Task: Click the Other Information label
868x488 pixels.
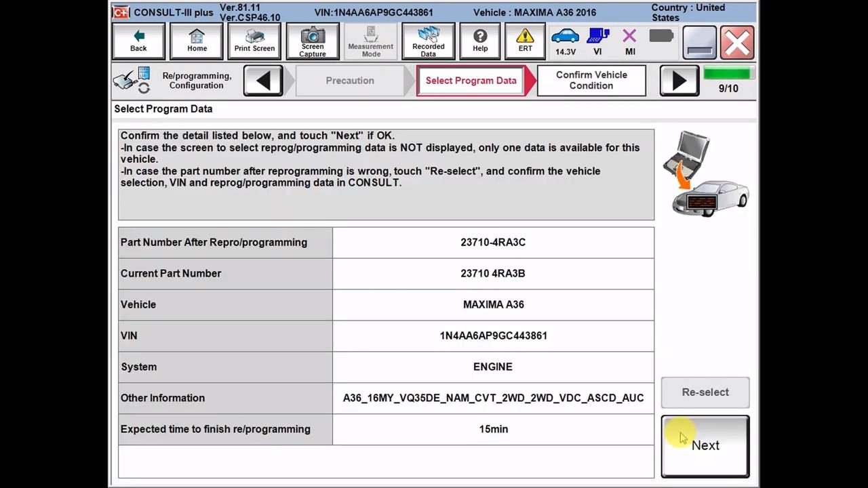Action: coord(225,398)
